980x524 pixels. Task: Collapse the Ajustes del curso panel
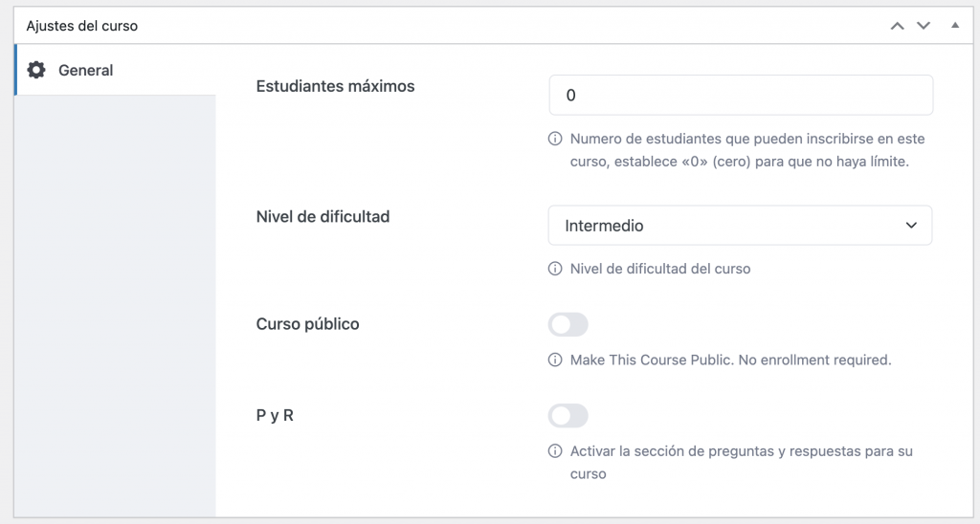[x=954, y=26]
